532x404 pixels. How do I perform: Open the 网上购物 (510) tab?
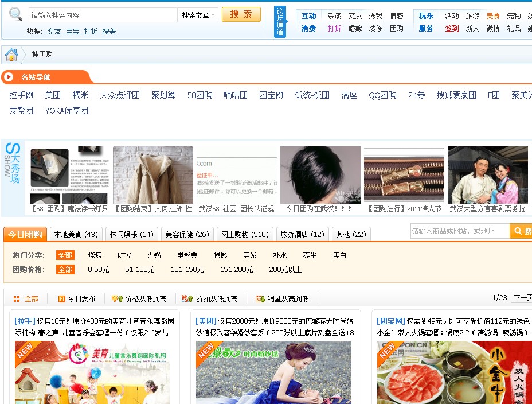coord(245,234)
